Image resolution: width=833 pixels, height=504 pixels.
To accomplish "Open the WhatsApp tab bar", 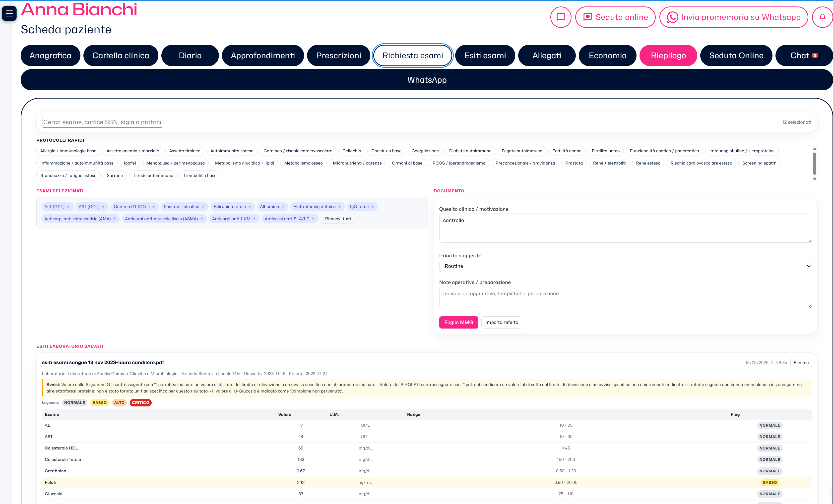I will coord(427,80).
